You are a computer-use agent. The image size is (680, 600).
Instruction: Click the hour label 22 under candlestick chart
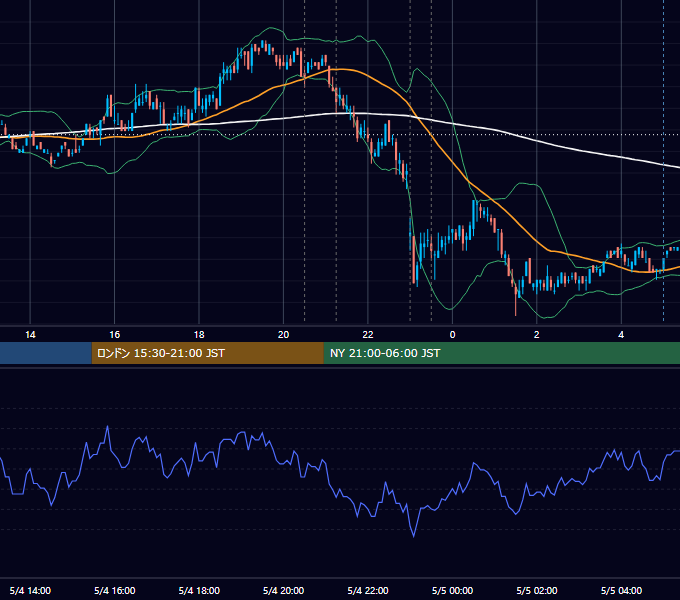tap(368, 335)
